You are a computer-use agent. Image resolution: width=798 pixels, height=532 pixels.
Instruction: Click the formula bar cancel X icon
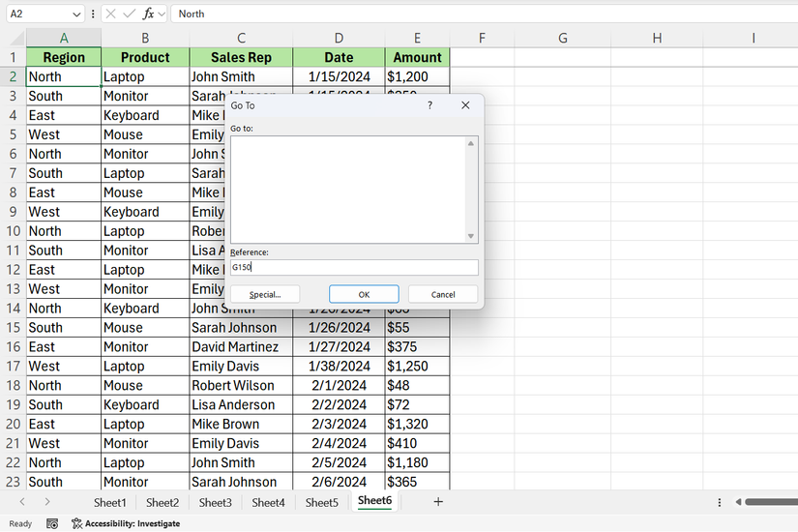coord(110,14)
